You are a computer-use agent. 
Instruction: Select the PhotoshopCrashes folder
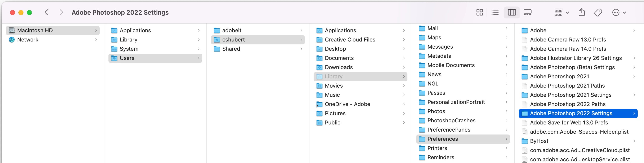click(451, 120)
